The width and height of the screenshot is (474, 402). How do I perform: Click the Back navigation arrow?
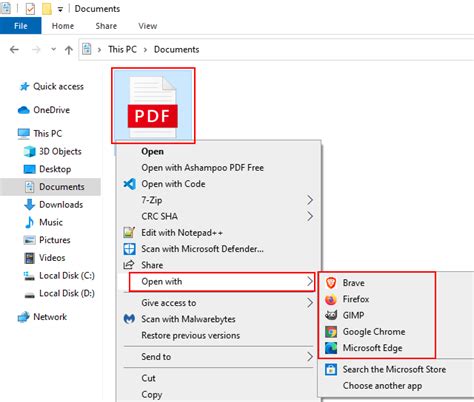point(14,50)
